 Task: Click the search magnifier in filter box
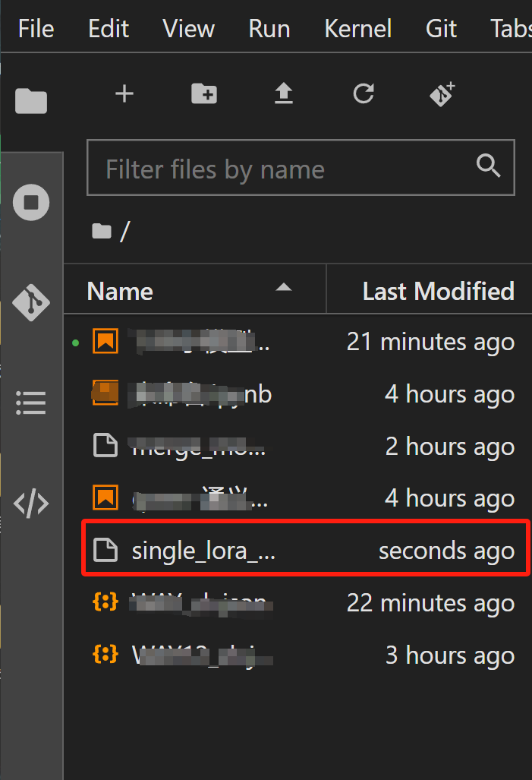pos(487,166)
